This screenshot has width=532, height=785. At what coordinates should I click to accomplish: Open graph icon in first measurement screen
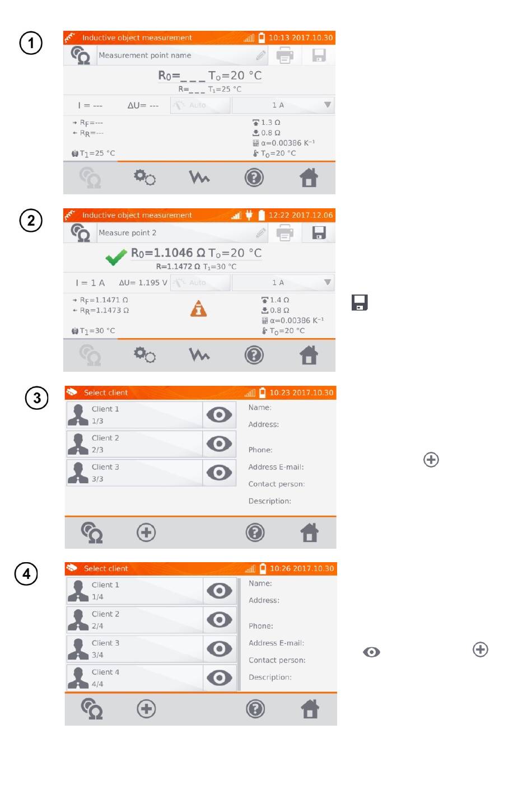tap(199, 177)
